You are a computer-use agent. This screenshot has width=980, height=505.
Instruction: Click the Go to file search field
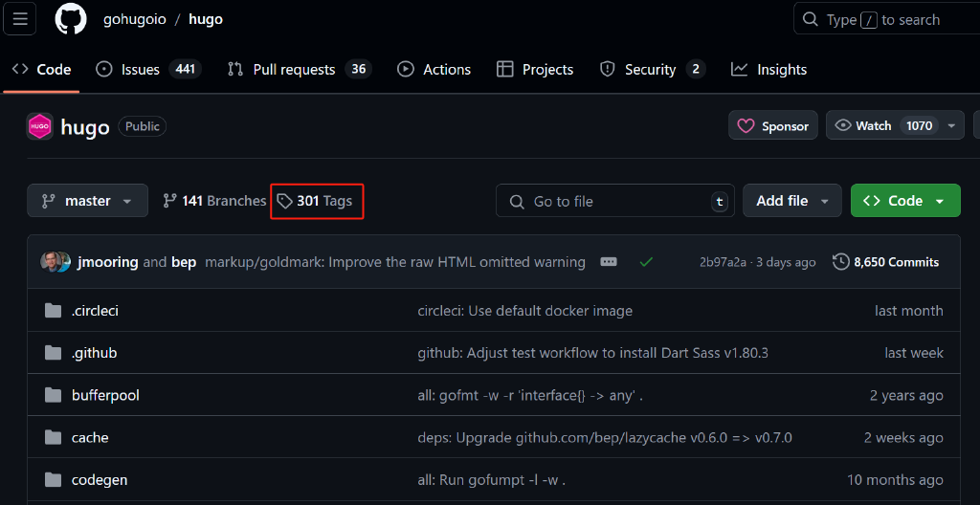pyautogui.click(x=612, y=201)
